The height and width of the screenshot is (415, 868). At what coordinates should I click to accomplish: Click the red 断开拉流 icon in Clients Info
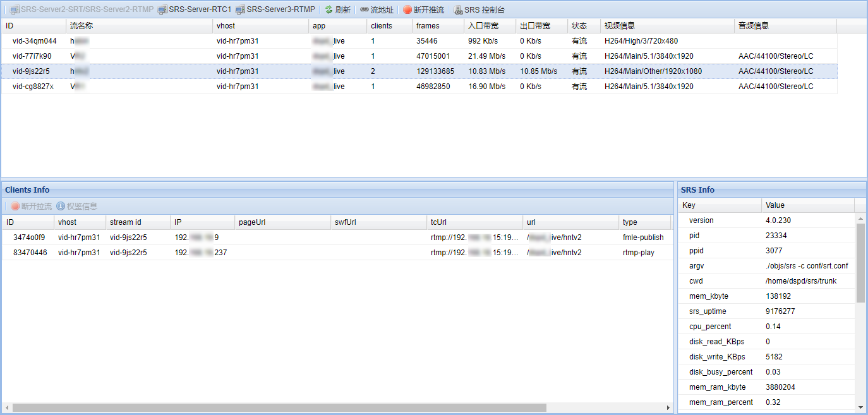click(15, 206)
